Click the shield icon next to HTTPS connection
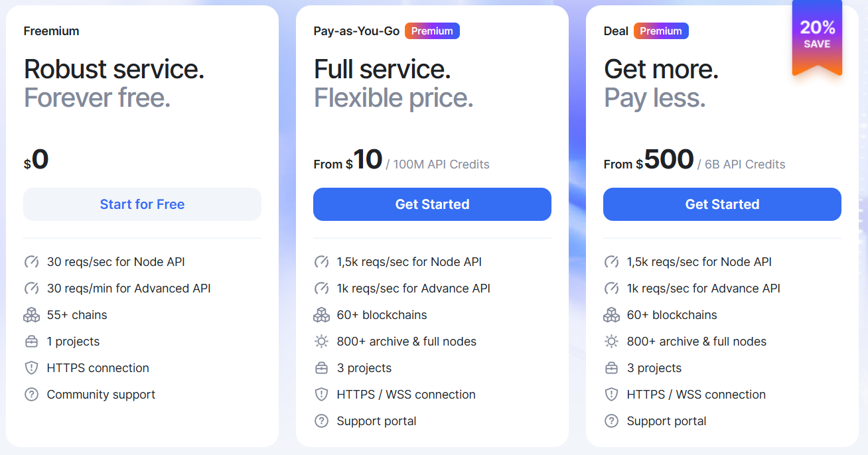This screenshot has width=868, height=455. point(31,368)
